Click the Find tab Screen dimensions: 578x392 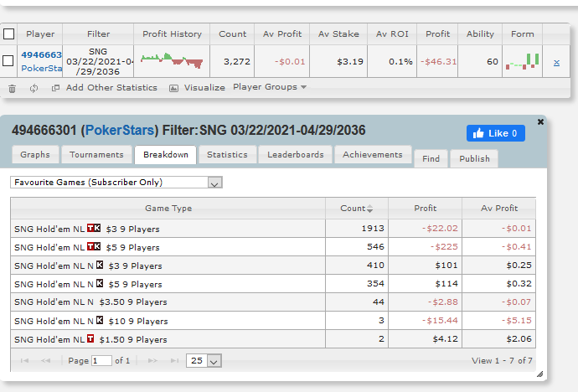pyautogui.click(x=431, y=159)
